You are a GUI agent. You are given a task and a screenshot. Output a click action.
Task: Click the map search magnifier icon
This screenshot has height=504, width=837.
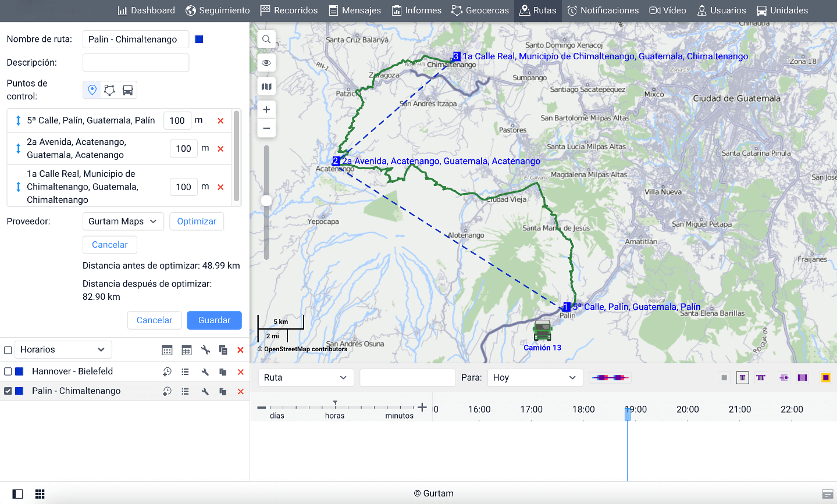coord(266,40)
